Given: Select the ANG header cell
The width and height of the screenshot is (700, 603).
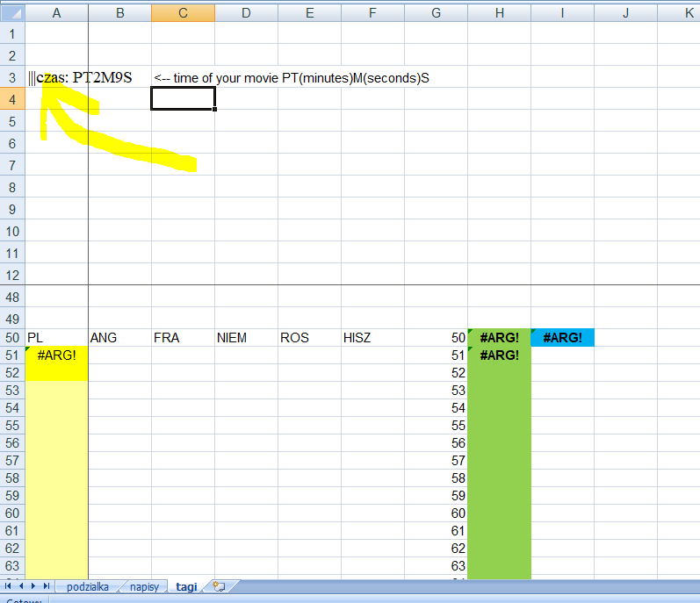Looking at the screenshot, I should click(x=119, y=338).
